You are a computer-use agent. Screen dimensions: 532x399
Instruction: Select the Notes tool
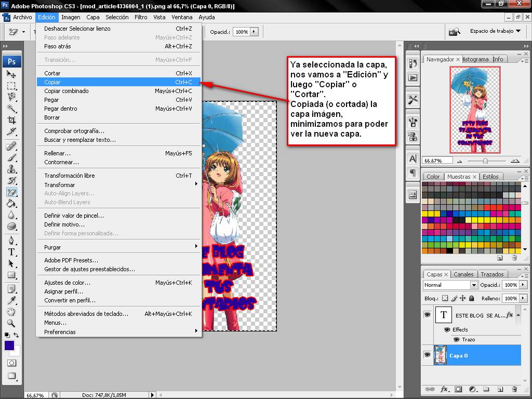point(11,289)
